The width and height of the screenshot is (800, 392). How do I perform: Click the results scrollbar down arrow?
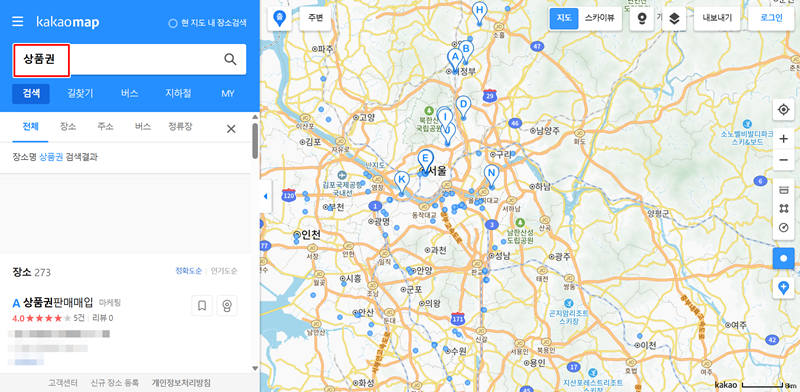[x=255, y=368]
